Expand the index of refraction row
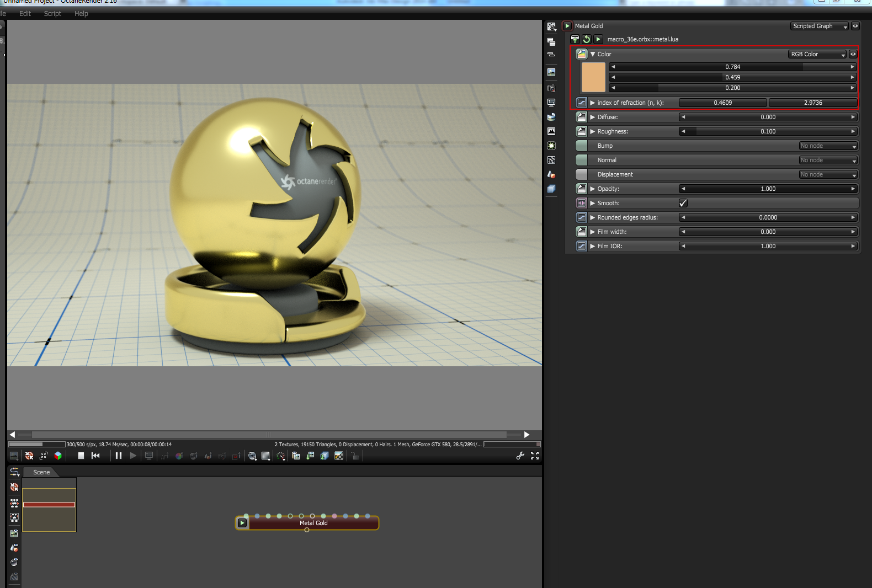 tap(593, 103)
